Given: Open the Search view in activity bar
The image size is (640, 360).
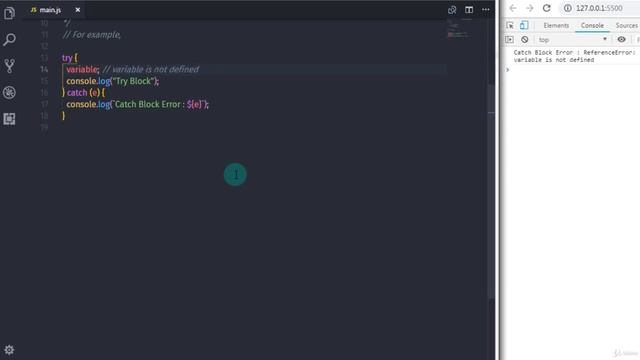Looking at the screenshot, I should 9,40.
